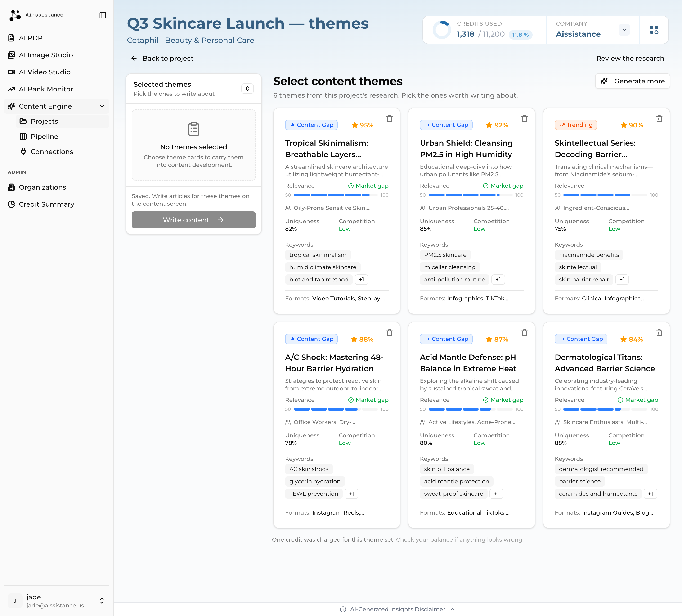Delete the Skintellectual Series theme
This screenshot has height=616, width=682.
point(659,118)
